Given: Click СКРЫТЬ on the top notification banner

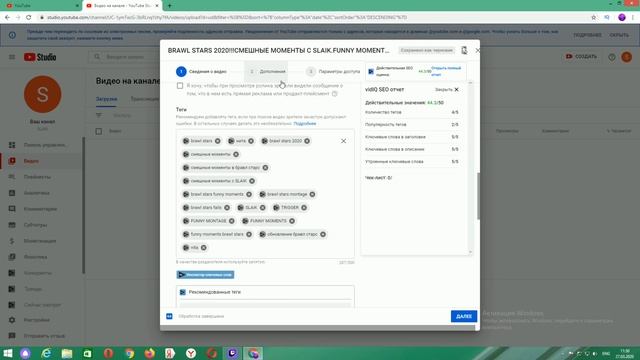Looking at the screenshot, I should 619,35.
